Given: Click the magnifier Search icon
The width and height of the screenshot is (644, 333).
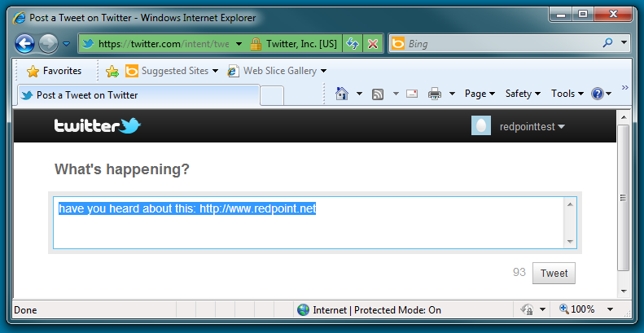Looking at the screenshot, I should tap(607, 44).
